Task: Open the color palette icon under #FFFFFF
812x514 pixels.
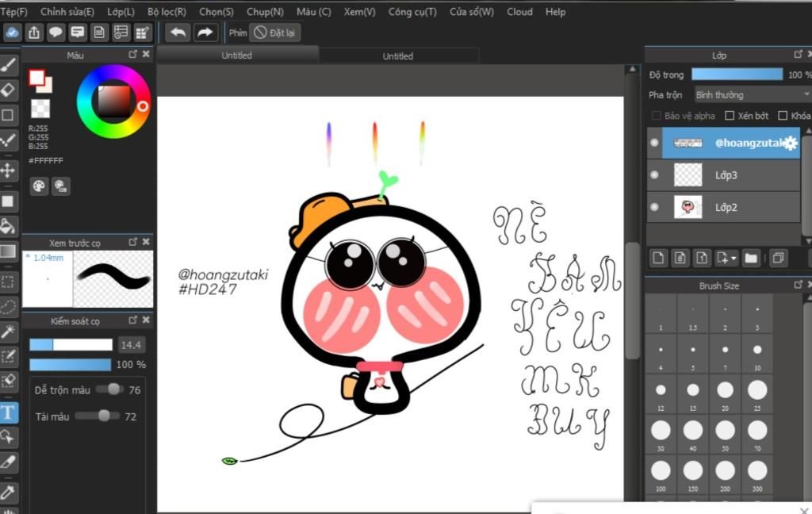Action: [39, 186]
